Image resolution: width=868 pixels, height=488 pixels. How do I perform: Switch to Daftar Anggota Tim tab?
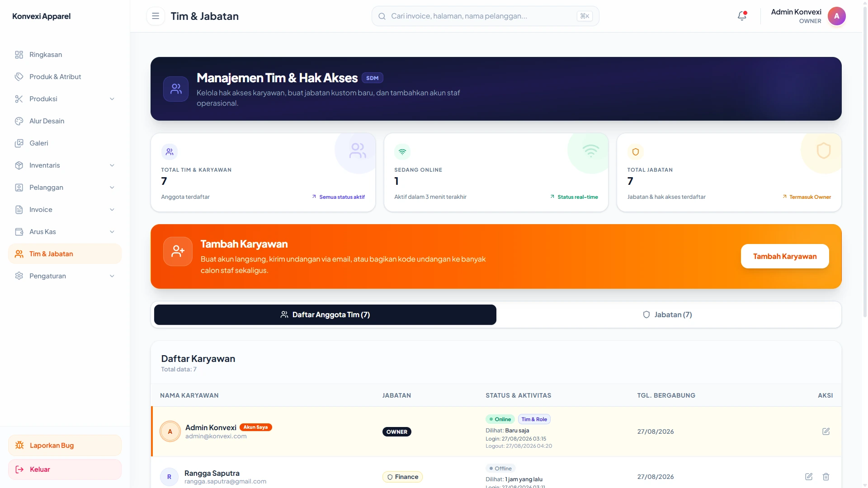click(x=325, y=314)
